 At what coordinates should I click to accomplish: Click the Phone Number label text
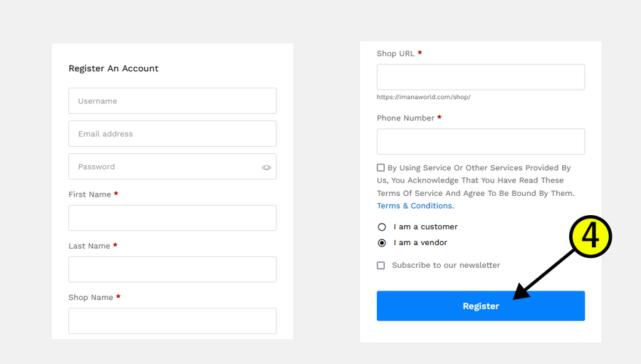[x=405, y=118]
